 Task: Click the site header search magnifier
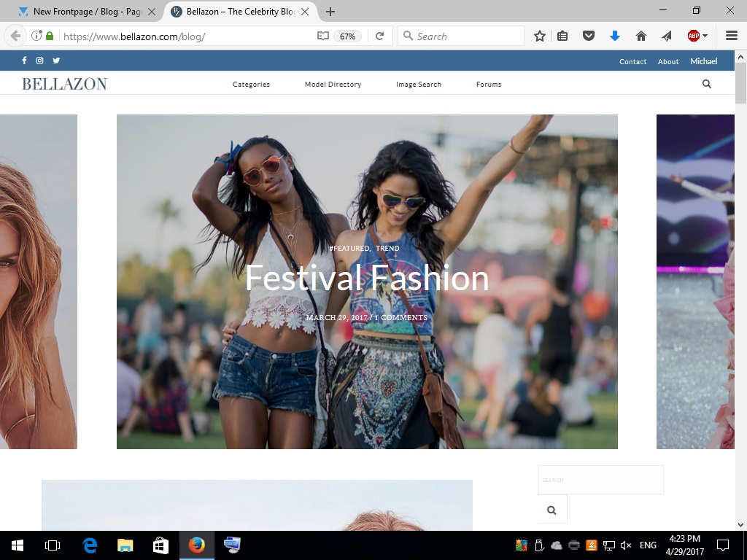point(706,84)
